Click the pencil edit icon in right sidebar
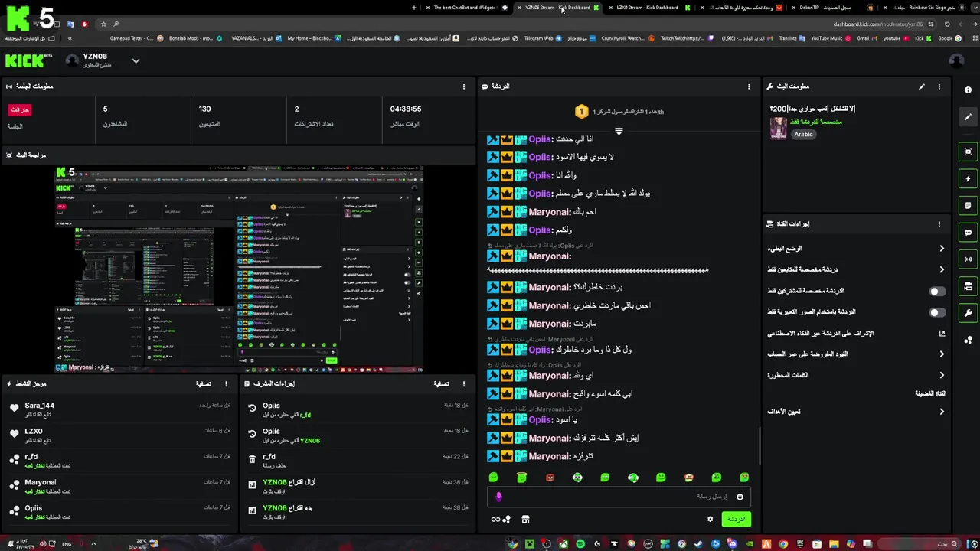This screenshot has height=551, width=980. (x=969, y=117)
